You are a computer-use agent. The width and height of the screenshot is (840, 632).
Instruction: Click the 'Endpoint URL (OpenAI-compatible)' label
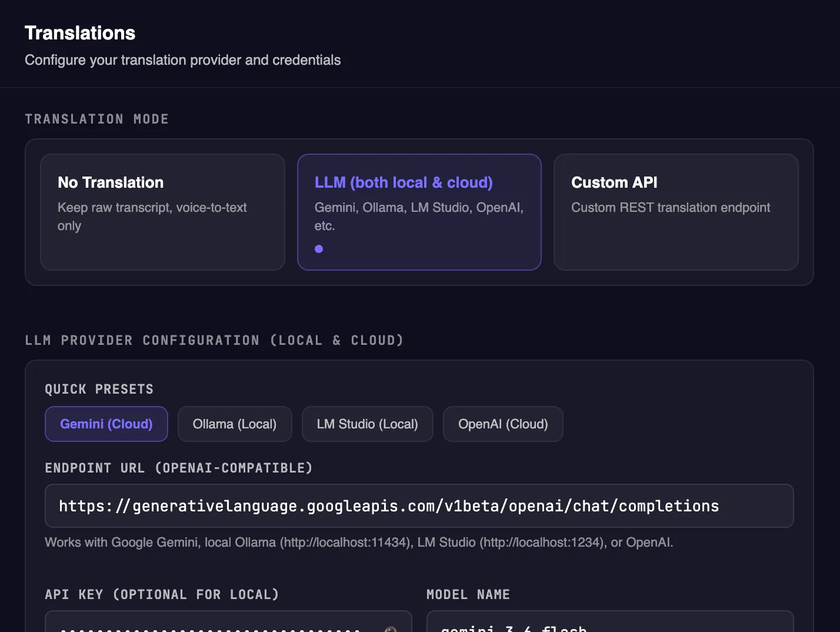[x=179, y=468]
